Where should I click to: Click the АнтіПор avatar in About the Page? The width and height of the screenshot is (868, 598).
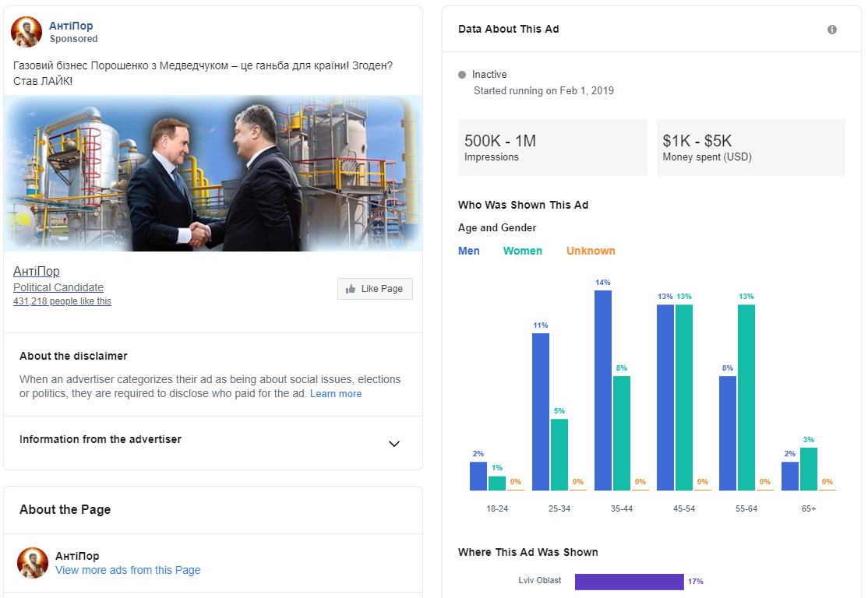coord(33,563)
